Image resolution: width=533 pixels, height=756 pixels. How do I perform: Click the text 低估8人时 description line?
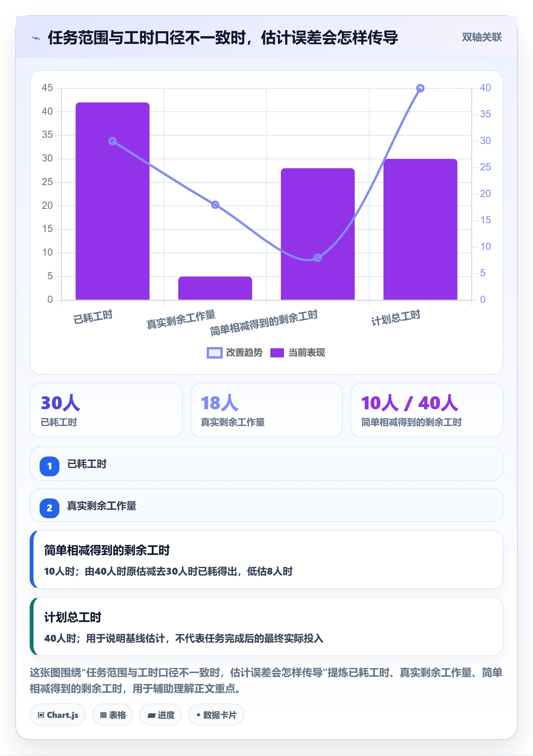point(168,571)
